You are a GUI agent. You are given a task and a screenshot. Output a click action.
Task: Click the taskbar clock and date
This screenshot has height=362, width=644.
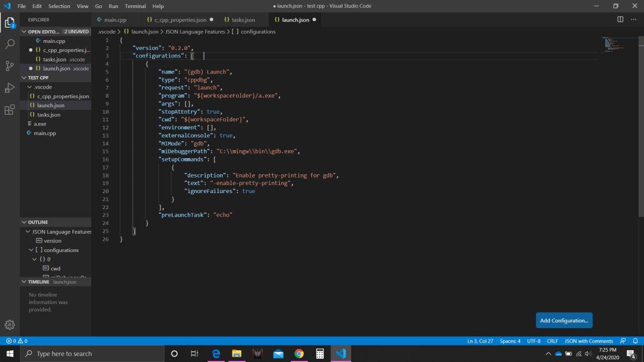[x=608, y=353]
